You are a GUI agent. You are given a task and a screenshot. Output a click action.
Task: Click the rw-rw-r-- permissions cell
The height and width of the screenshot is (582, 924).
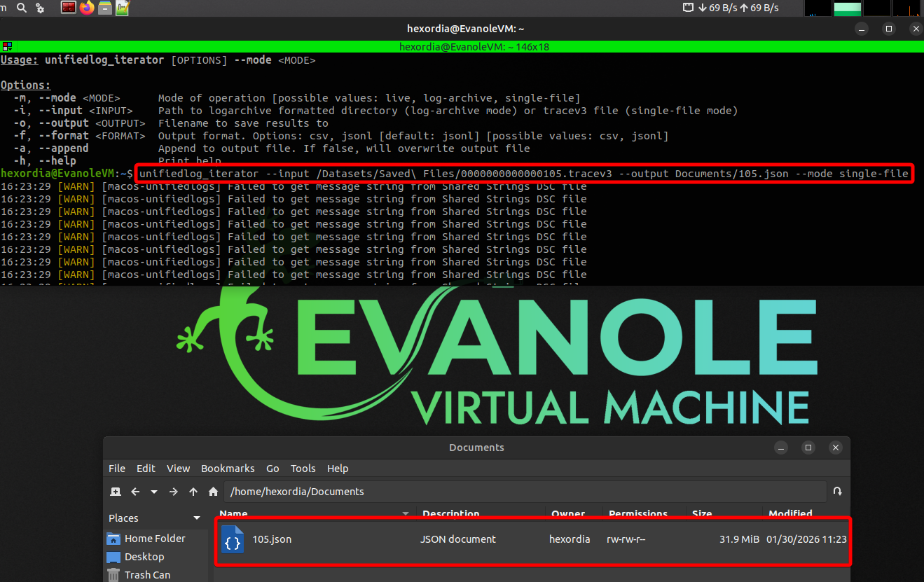(626, 539)
